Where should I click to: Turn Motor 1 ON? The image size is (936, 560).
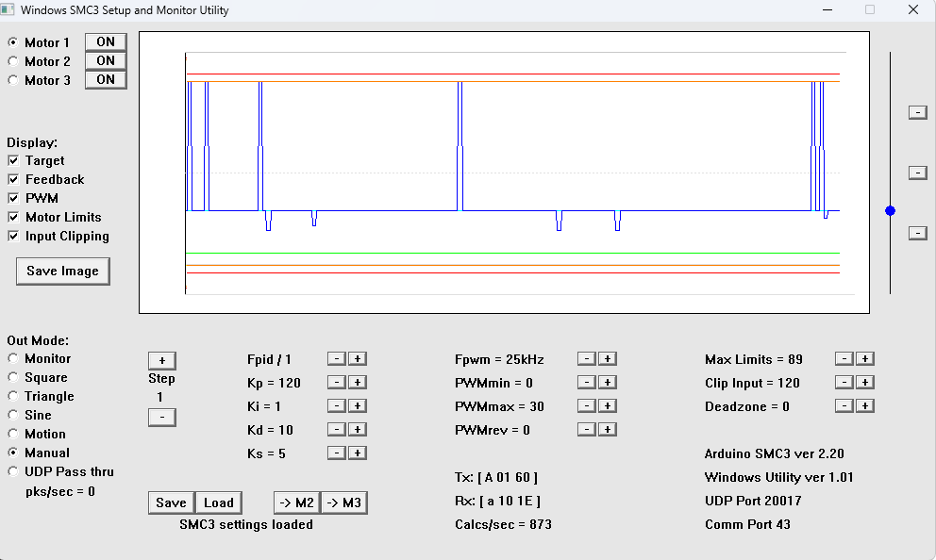point(105,41)
